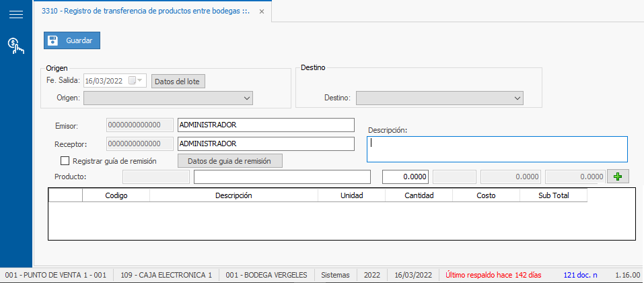Open the Fe. Salida calendar picker
Image resolution: width=644 pixels, height=283 pixels.
135,81
